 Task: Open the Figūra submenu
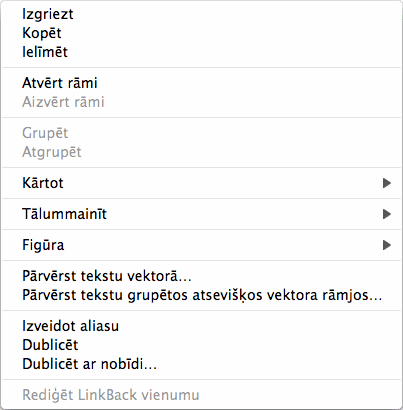201,245
